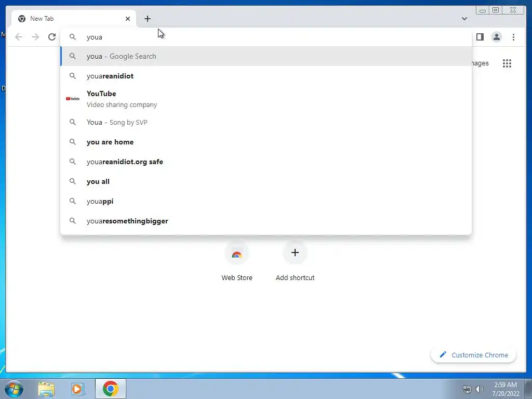Open the taskbar clock showing 2:59 AM

click(506, 389)
